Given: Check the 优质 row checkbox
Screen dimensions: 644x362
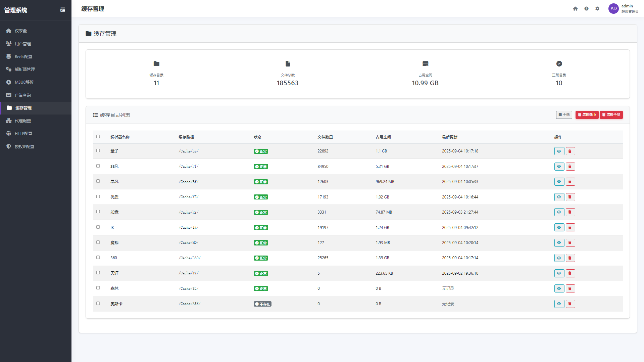Looking at the screenshot, I should click(x=98, y=196).
